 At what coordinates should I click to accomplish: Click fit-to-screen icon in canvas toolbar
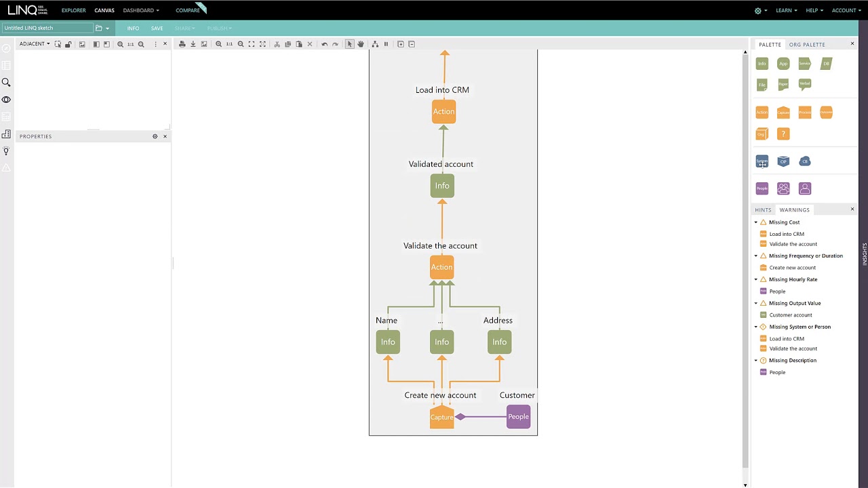pos(252,44)
